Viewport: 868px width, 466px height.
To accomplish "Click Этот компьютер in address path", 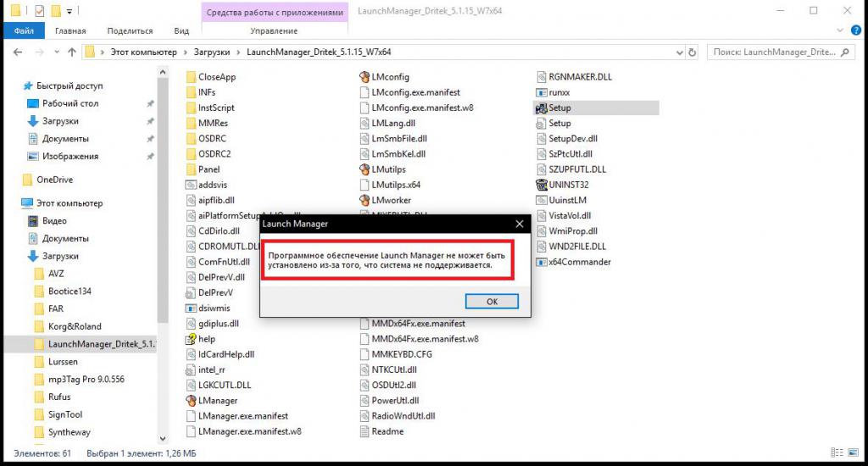I will coord(144,52).
